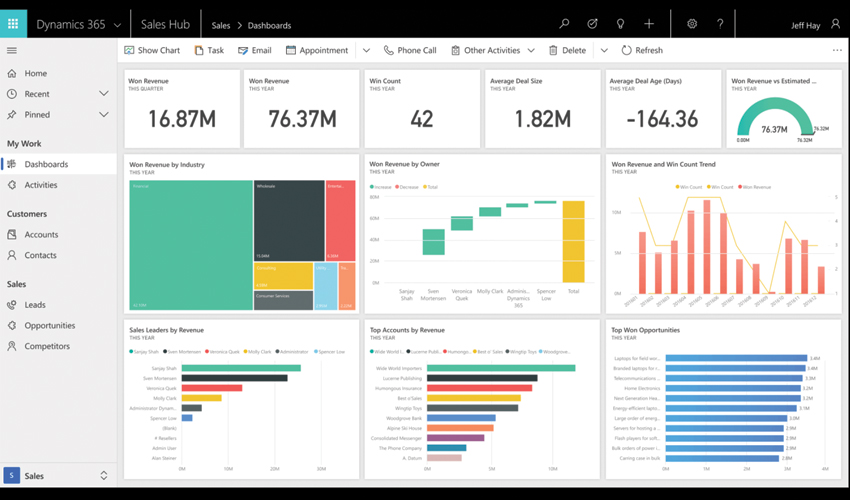The width and height of the screenshot is (850, 500).
Task: Click the dark Wholesale treemap block
Action: click(289, 221)
